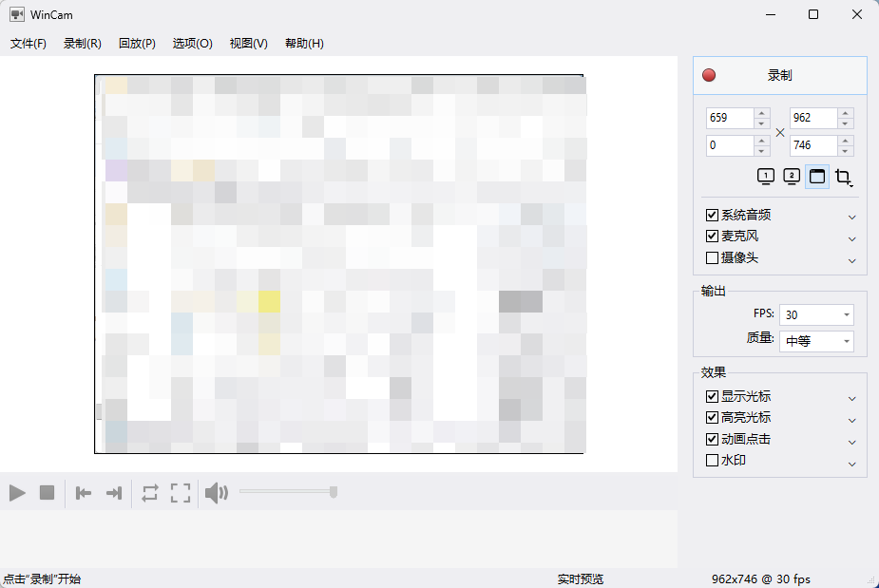
Task: Open the FPS dropdown showing 30
Action: [x=816, y=315]
